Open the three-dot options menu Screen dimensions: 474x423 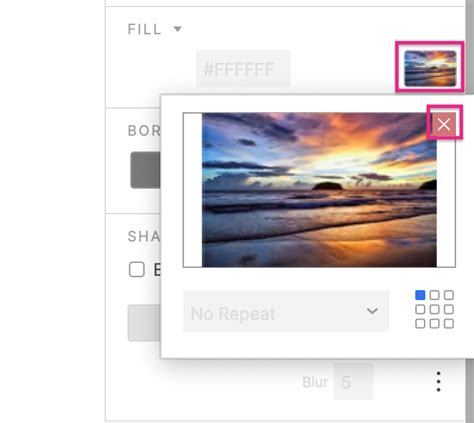[438, 382]
